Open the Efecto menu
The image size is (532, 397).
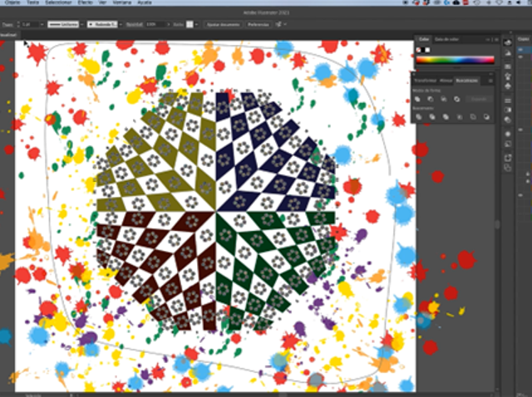pos(85,2)
